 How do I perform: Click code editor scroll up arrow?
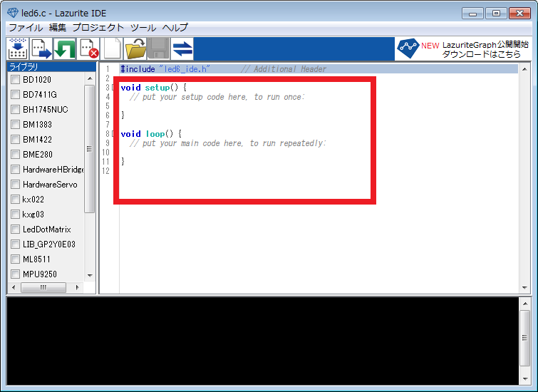524,69
